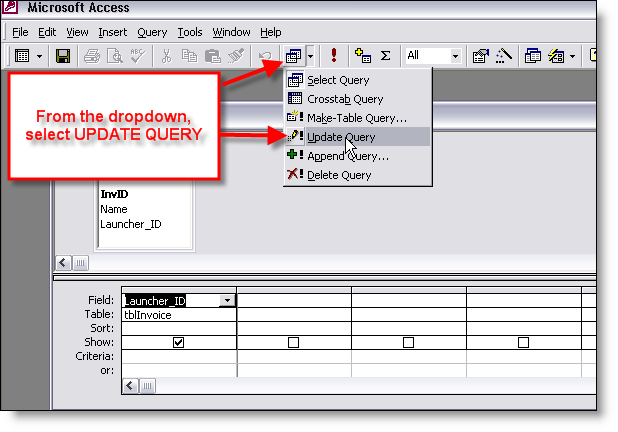The width and height of the screenshot is (618, 432).
Task: Expand the View button dropdown arrow
Action: pos(39,56)
